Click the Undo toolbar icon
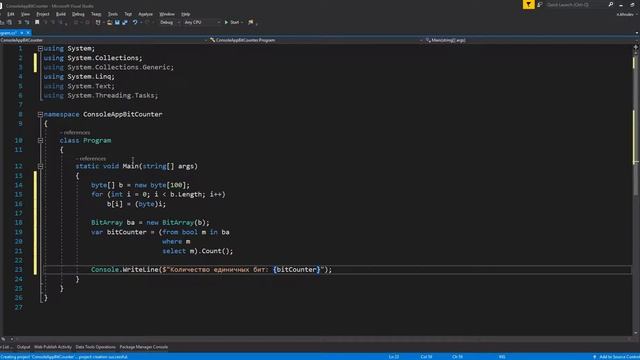The image size is (640, 360). tap(135, 22)
